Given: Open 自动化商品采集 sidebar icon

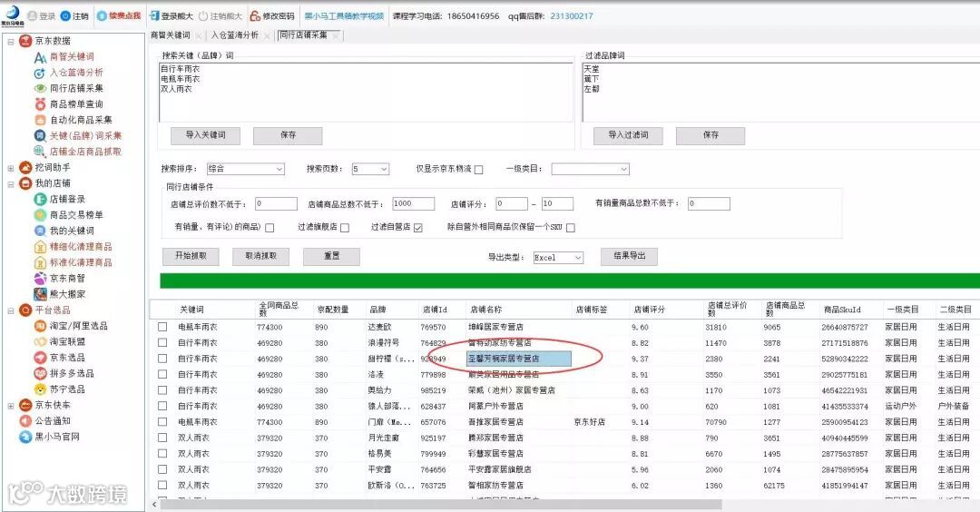Looking at the screenshot, I should (40, 120).
